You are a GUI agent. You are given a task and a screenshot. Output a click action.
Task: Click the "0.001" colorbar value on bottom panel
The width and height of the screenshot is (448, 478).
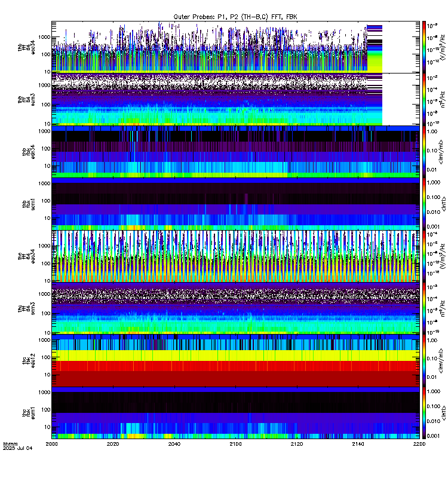pos(434,436)
